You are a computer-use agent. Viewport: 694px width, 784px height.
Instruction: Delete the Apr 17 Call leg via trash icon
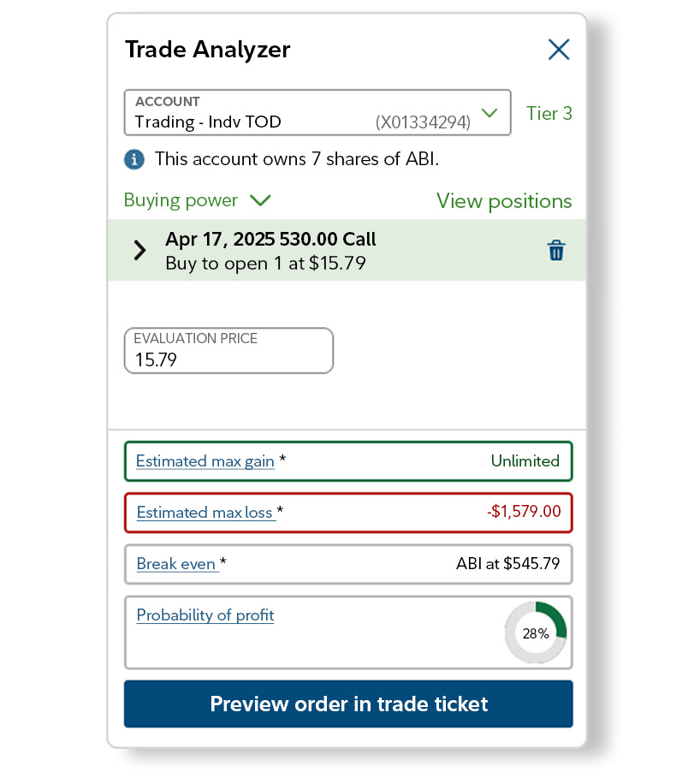pyautogui.click(x=557, y=251)
